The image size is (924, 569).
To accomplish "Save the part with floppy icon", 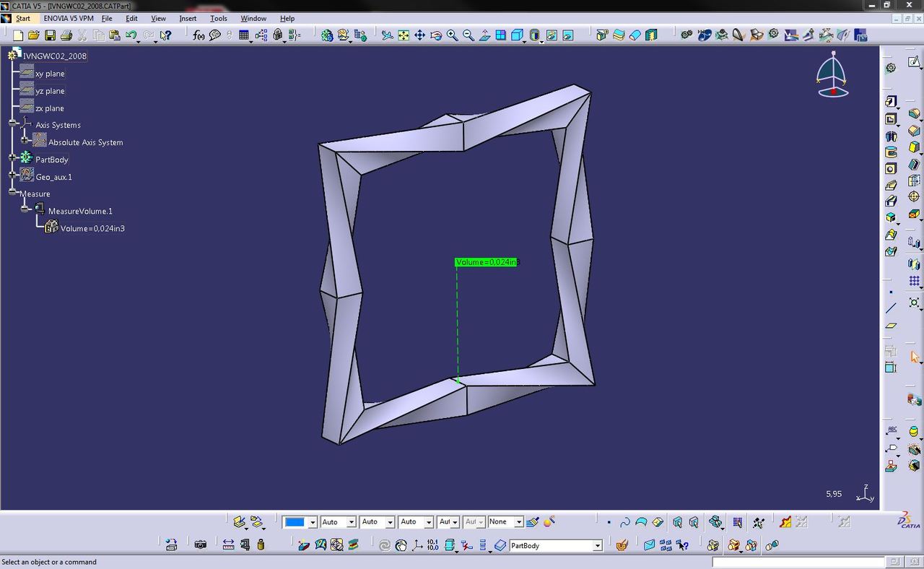I will pos(50,35).
